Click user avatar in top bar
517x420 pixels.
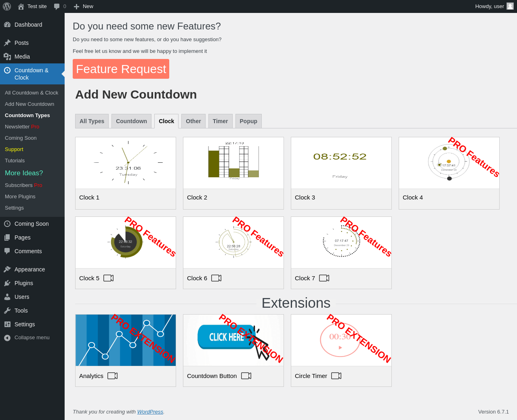pos(510,6)
